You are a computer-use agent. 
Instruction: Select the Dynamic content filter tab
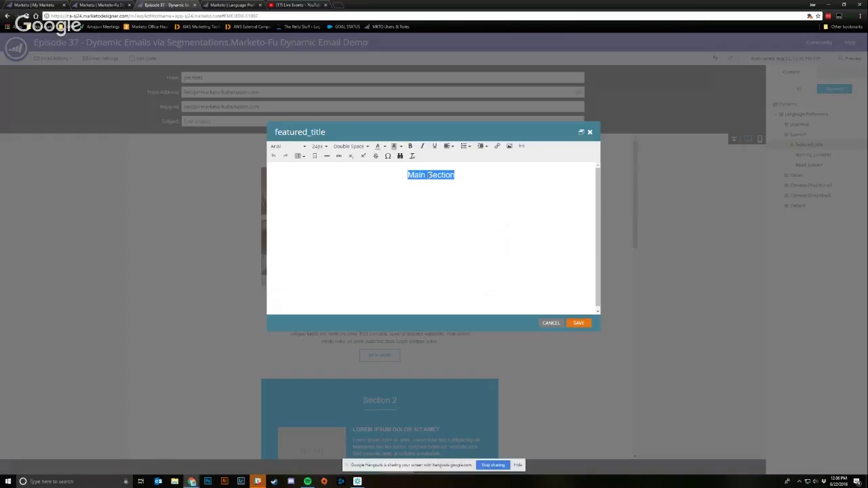click(834, 89)
